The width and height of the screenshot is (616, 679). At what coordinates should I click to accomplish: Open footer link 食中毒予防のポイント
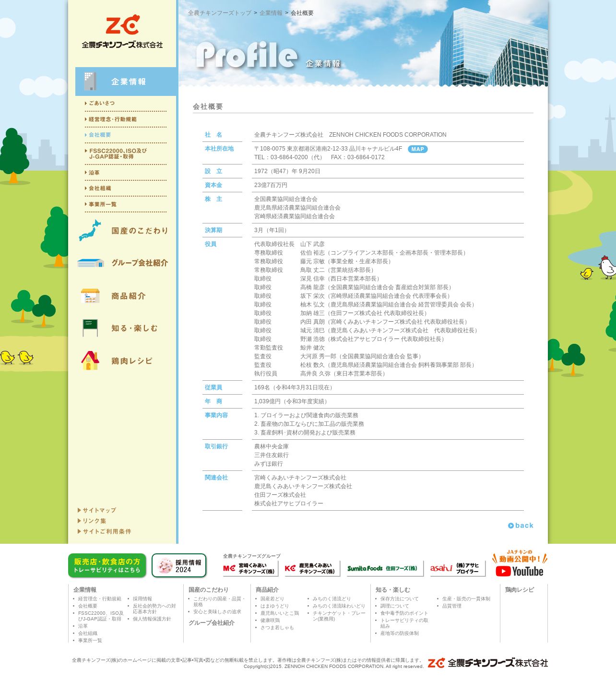404,613
